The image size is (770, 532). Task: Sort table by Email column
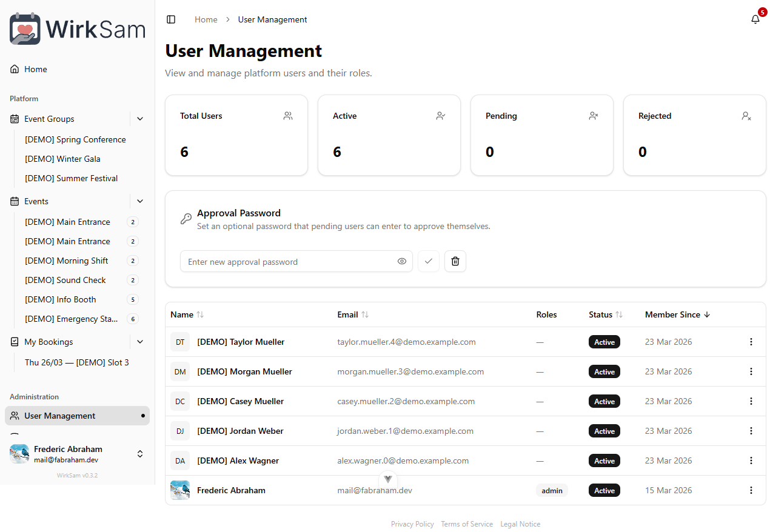[x=353, y=314]
